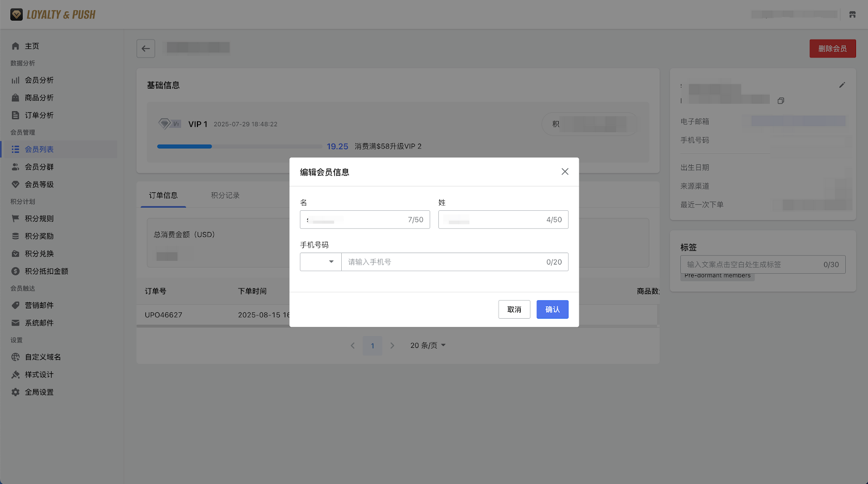Click the 删除会员 button

tap(832, 49)
